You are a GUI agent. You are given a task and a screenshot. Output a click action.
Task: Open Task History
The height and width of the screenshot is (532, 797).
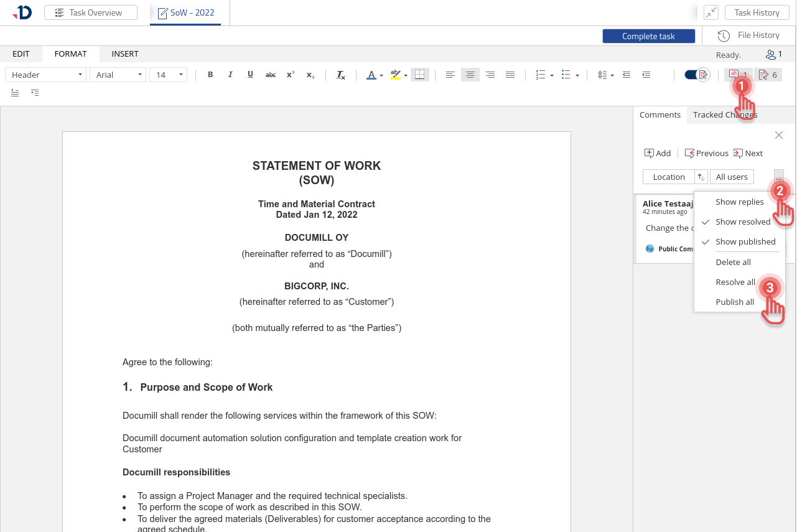coord(757,12)
